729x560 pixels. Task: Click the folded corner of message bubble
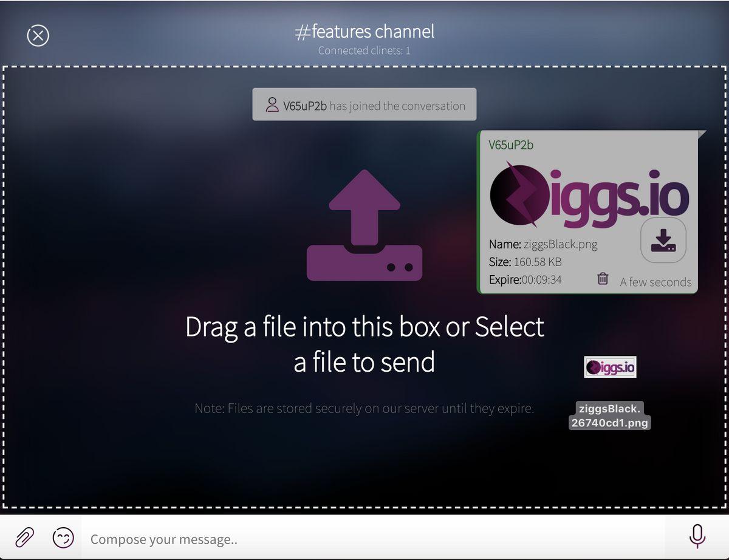702,134
